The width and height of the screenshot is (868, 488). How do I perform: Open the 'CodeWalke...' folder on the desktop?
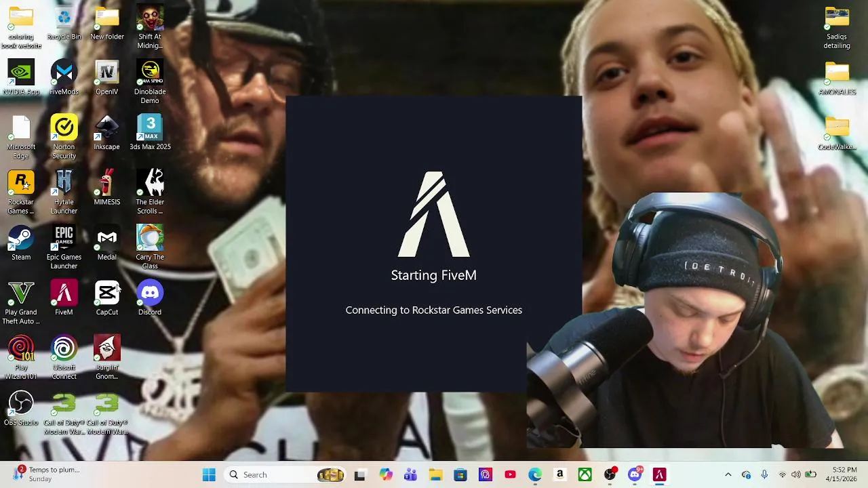837,134
